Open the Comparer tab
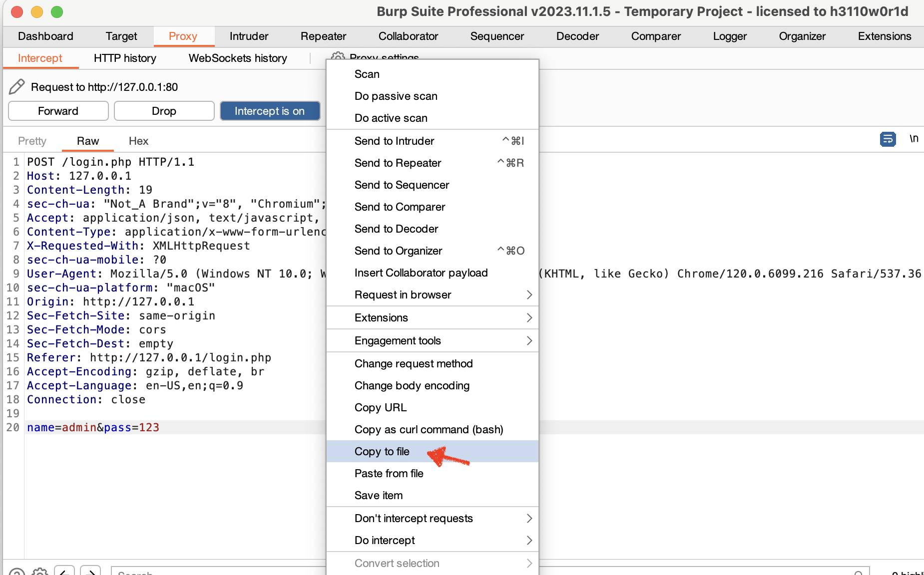The width and height of the screenshot is (924, 575). pos(656,36)
